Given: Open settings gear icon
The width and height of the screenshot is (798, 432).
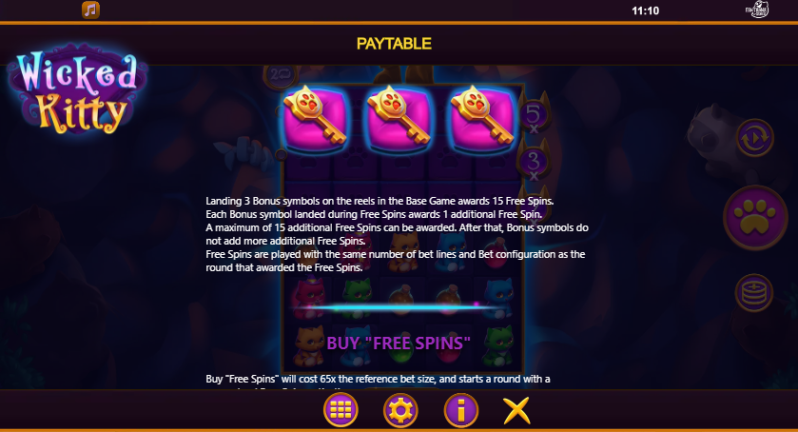Looking at the screenshot, I should tap(401, 410).
